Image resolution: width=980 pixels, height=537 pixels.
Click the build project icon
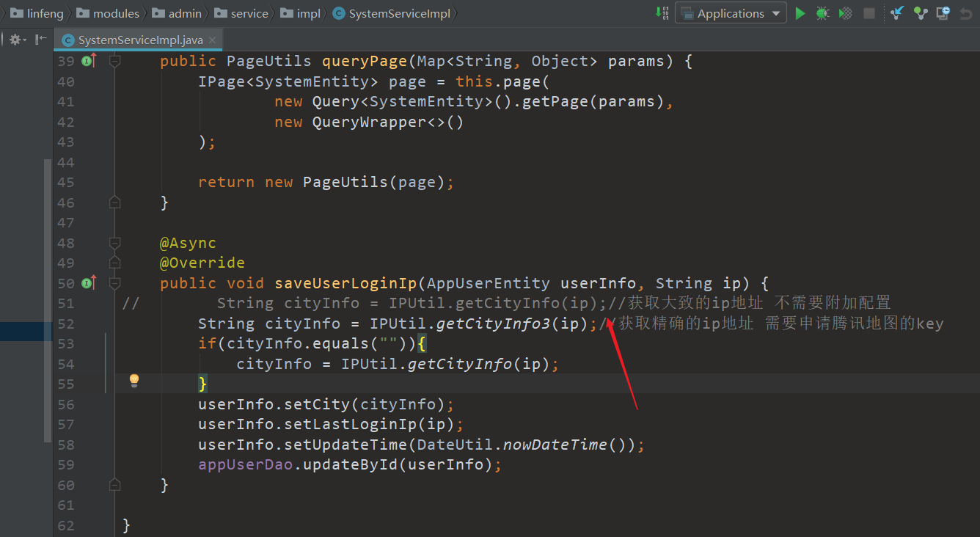coord(662,13)
